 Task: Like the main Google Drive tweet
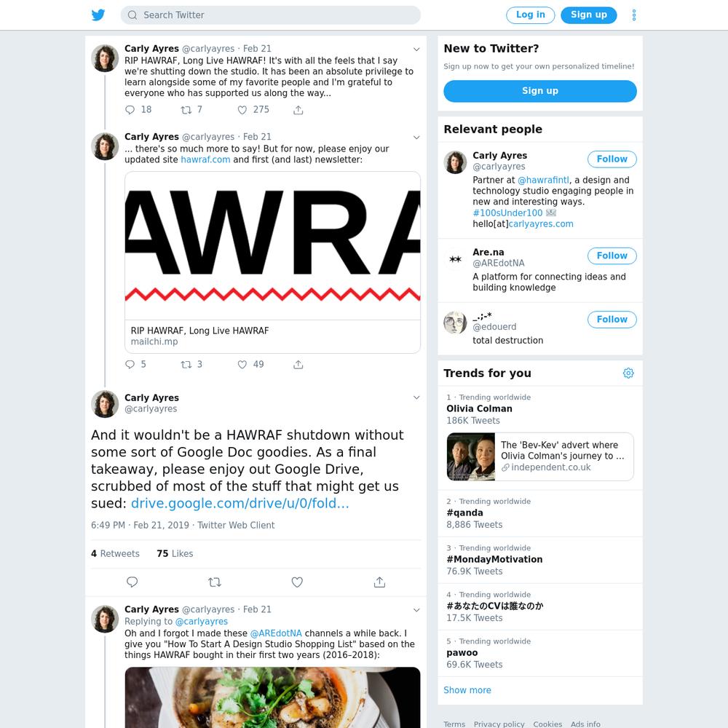297,582
